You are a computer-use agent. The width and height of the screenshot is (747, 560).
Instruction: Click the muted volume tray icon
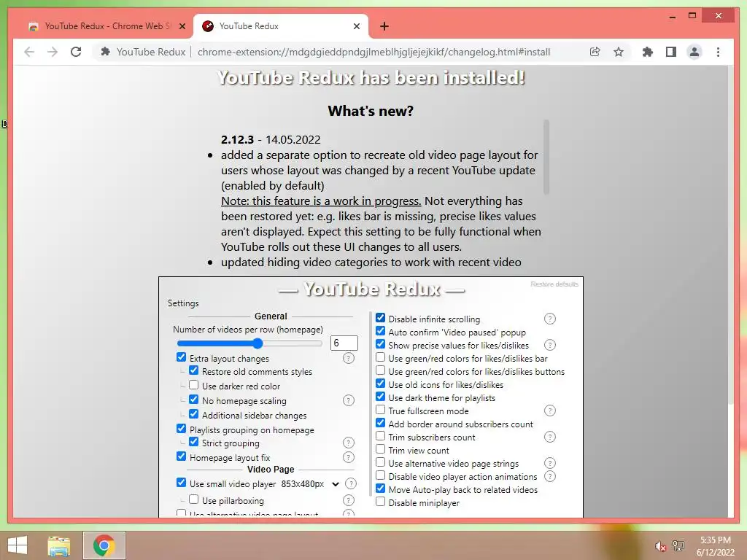[660, 546]
